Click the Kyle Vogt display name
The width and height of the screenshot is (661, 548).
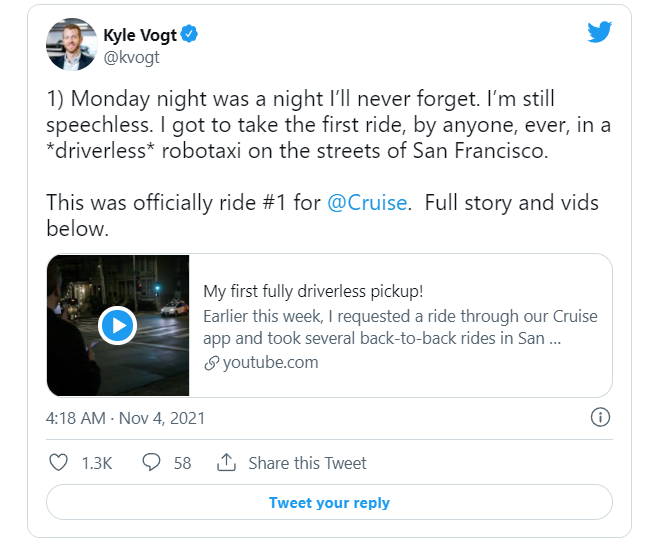(x=139, y=35)
